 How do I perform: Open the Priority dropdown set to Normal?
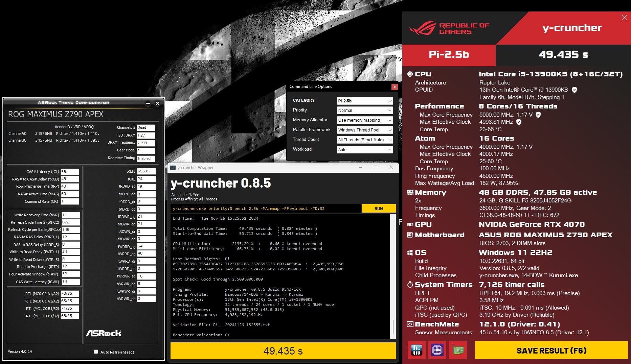tap(365, 110)
